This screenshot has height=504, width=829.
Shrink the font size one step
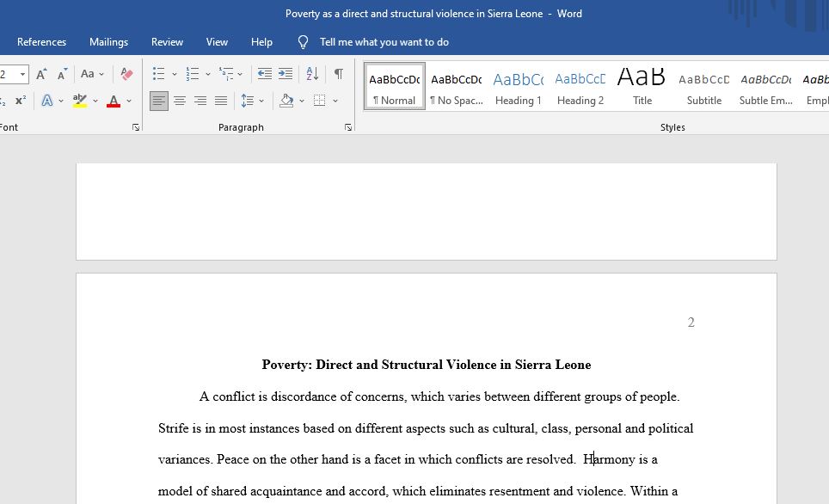63,74
